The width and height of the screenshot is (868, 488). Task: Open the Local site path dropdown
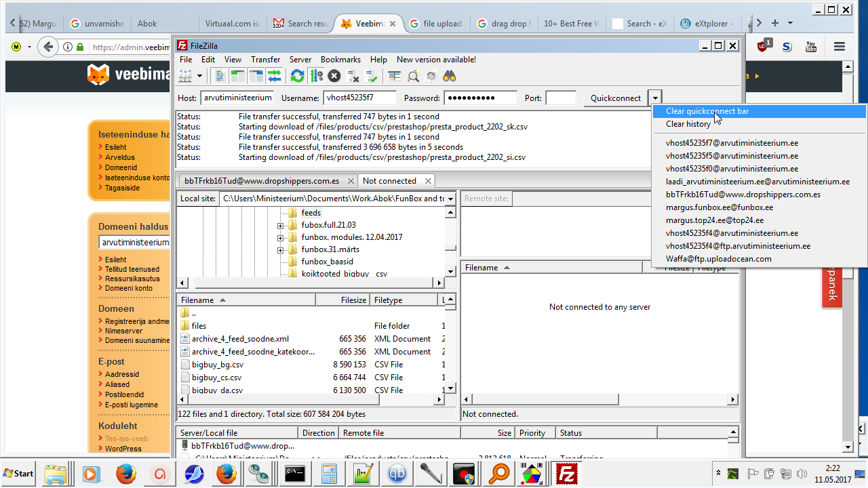click(x=450, y=199)
